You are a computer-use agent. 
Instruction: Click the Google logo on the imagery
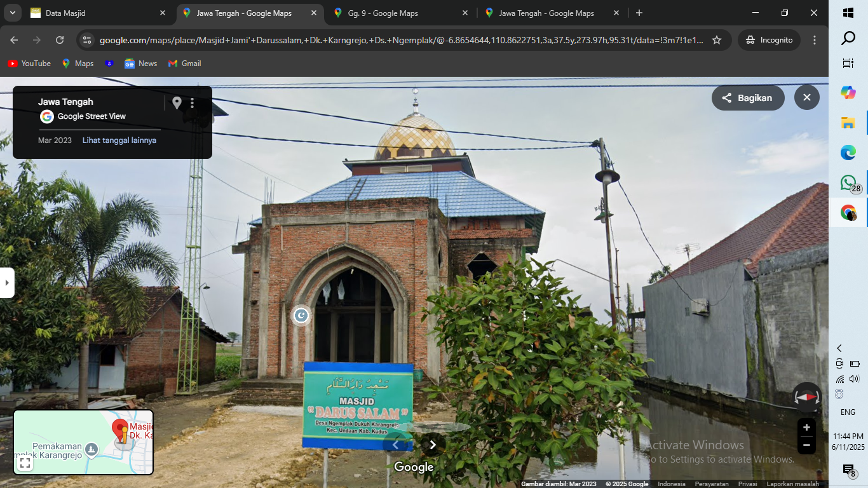click(414, 468)
